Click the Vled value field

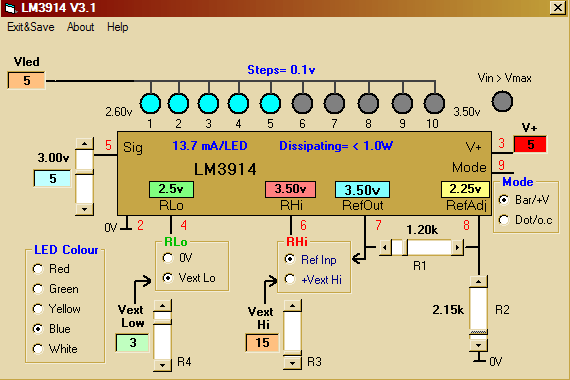pyautogui.click(x=27, y=80)
